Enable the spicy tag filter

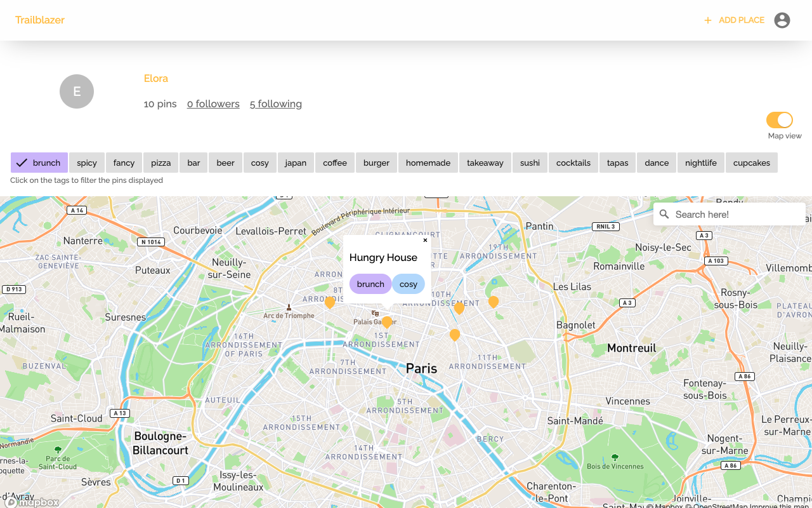[87, 163]
